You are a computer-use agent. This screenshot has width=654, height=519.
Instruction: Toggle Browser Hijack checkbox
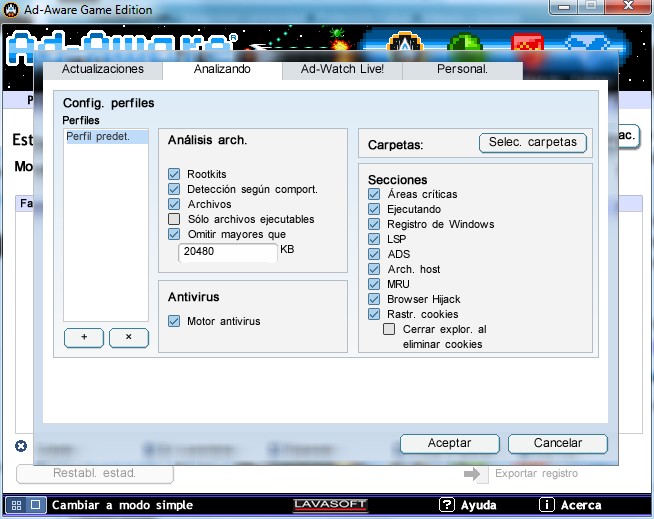coord(374,299)
